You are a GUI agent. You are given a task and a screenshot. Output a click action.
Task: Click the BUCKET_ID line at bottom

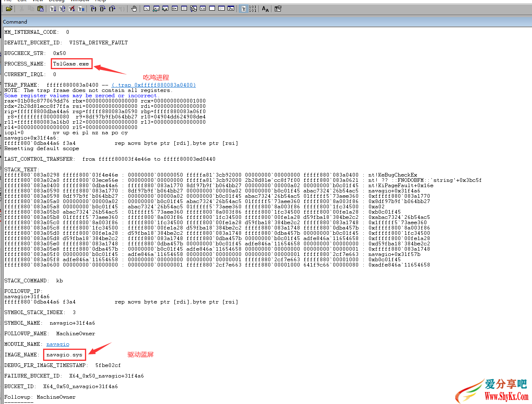coord(61,387)
